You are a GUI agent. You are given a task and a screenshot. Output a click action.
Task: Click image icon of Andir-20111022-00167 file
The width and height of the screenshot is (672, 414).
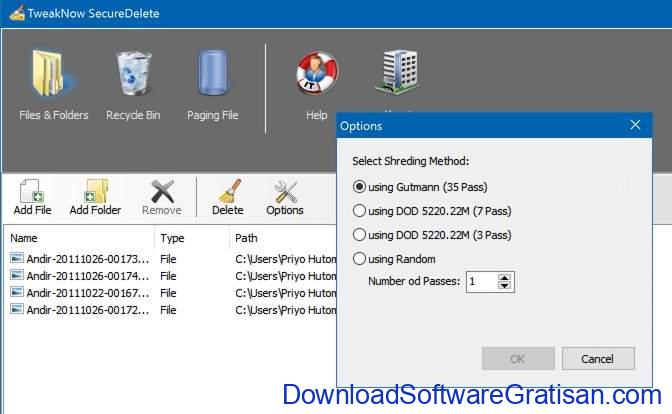click(17, 292)
